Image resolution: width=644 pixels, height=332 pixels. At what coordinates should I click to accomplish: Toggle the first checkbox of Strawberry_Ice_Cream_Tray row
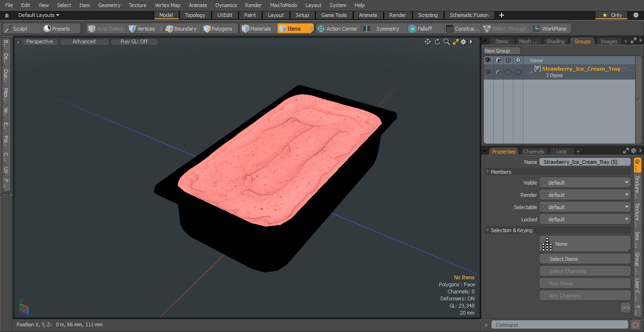coord(508,72)
